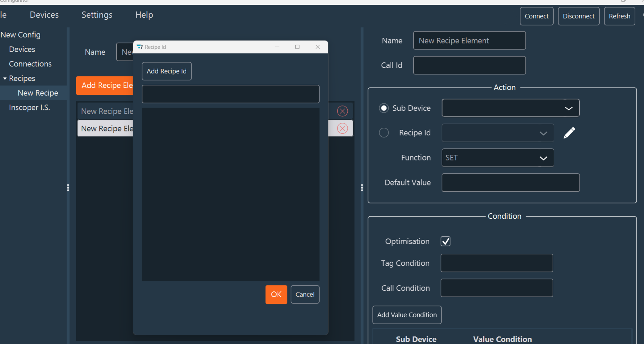Select the Sub Device radio button
Screen dimensions: 644x344
[384, 108]
